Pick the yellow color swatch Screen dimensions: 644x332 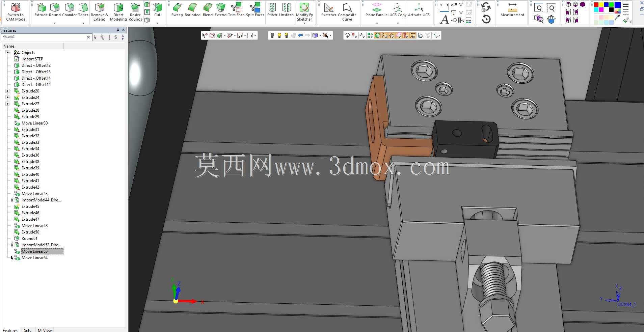click(601, 5)
